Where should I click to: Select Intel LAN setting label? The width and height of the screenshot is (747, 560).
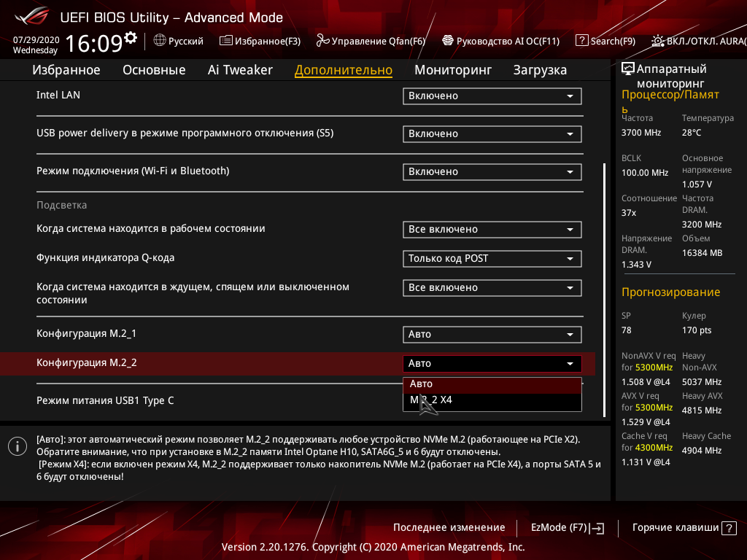[x=58, y=96]
